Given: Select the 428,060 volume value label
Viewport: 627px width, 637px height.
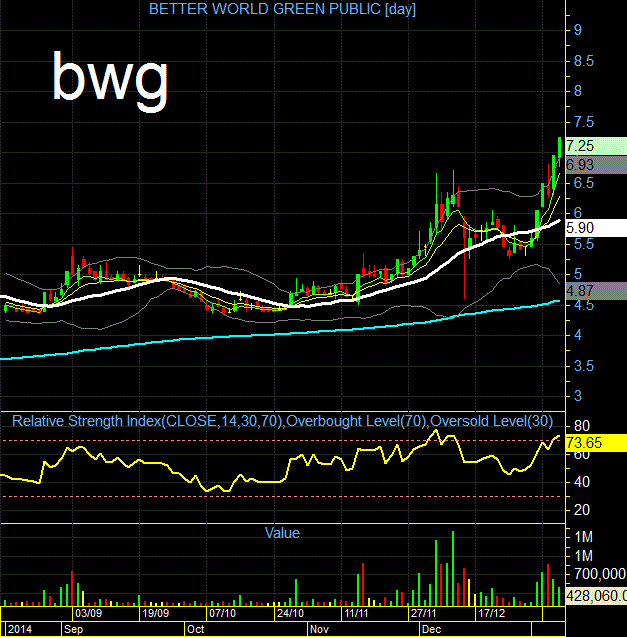Looking at the screenshot, I should [596, 596].
